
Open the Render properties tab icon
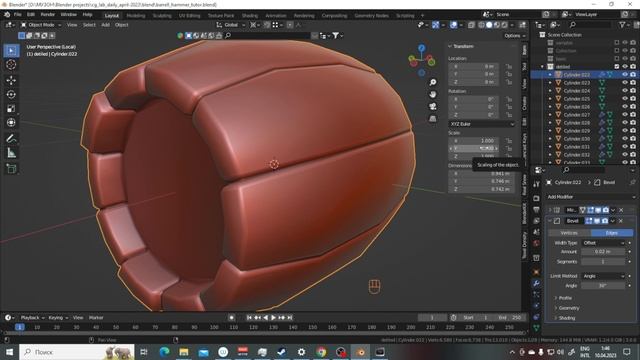point(536,198)
